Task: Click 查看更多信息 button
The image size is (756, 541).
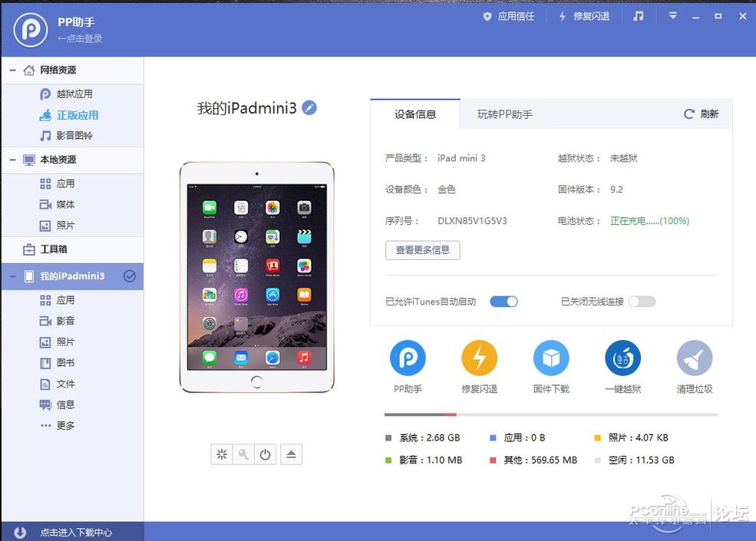Action: [423, 250]
